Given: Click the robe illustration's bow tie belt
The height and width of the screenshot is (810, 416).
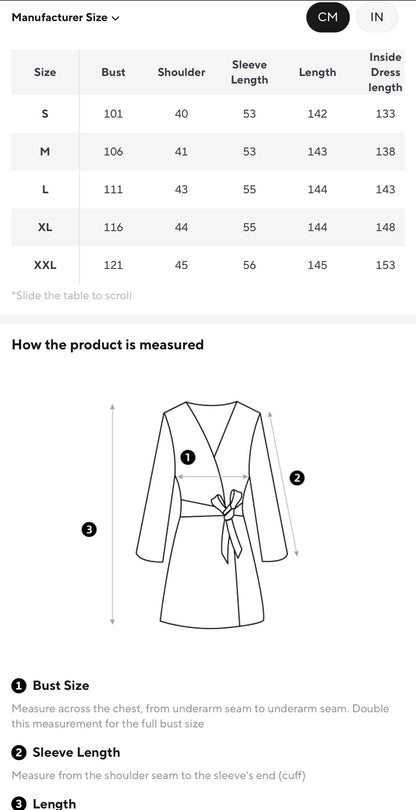Looking at the screenshot, I should point(229,522).
